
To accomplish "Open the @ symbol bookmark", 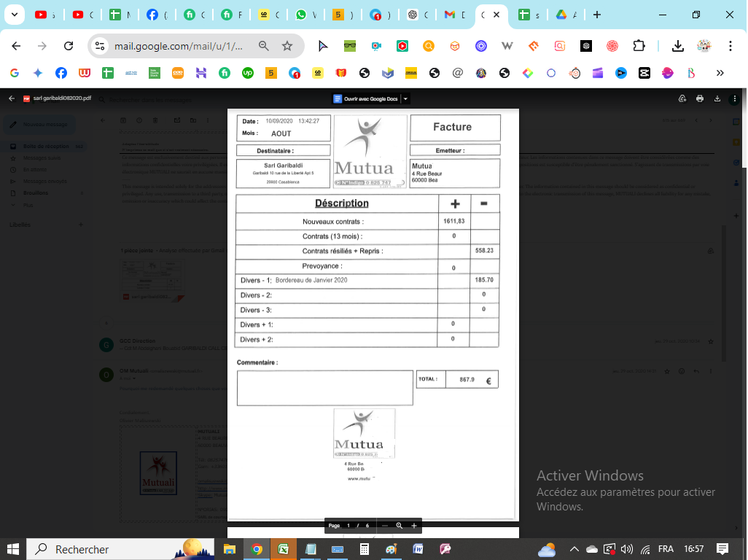I will pos(458,73).
